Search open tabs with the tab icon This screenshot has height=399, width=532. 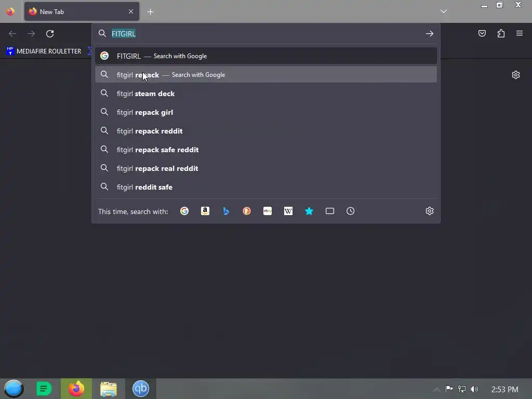point(330,211)
